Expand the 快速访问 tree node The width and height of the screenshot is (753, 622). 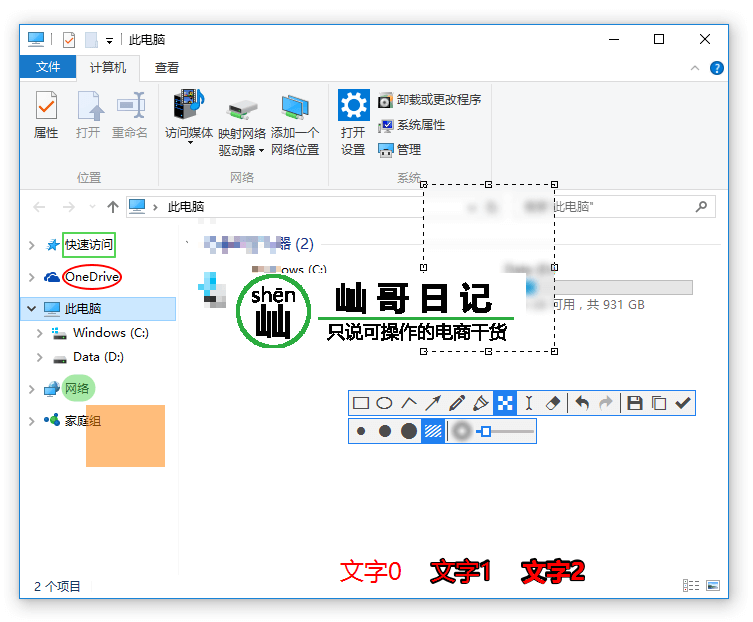[32, 245]
